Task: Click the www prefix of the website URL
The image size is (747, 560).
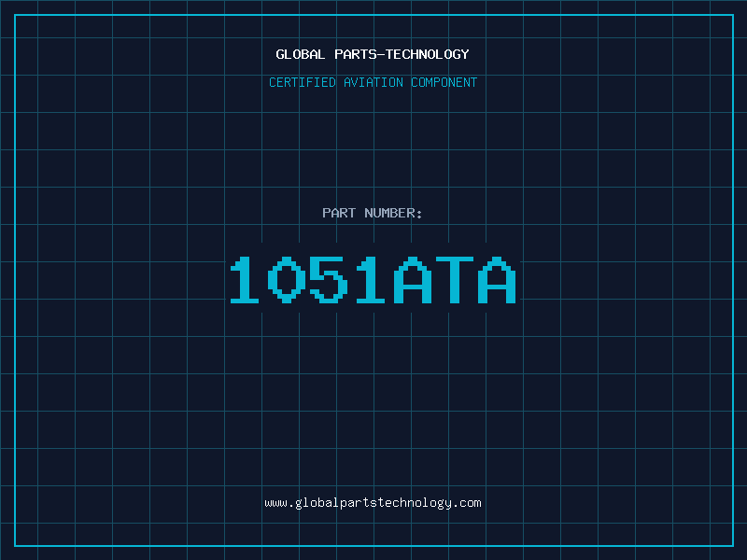Action: 275,503
